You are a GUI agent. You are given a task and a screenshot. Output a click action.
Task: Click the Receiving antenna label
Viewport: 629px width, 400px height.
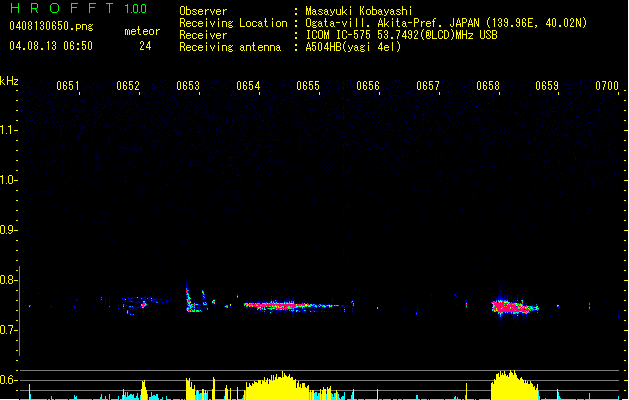click(230, 47)
